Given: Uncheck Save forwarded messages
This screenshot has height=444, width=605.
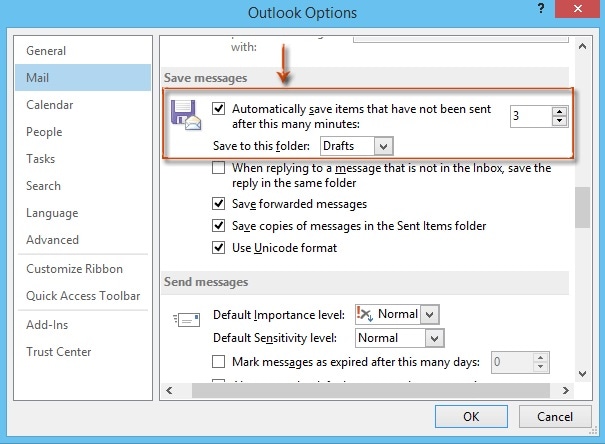Looking at the screenshot, I should 219,204.
